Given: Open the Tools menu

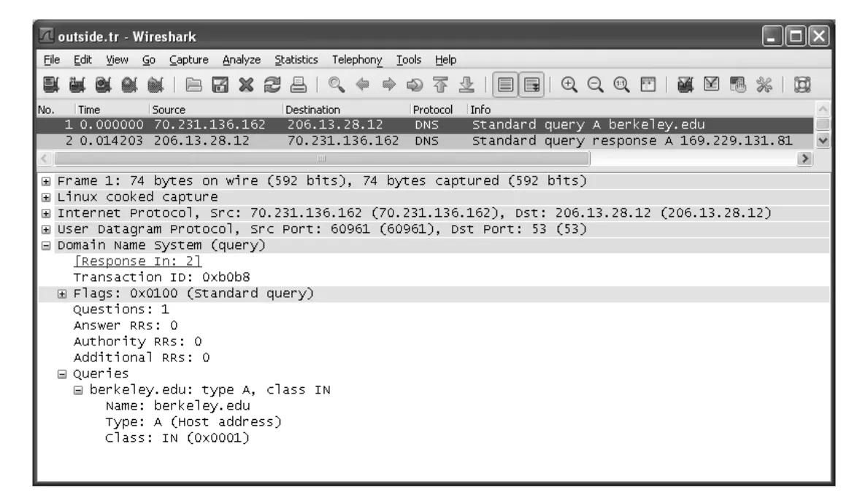Looking at the screenshot, I should coord(409,60).
